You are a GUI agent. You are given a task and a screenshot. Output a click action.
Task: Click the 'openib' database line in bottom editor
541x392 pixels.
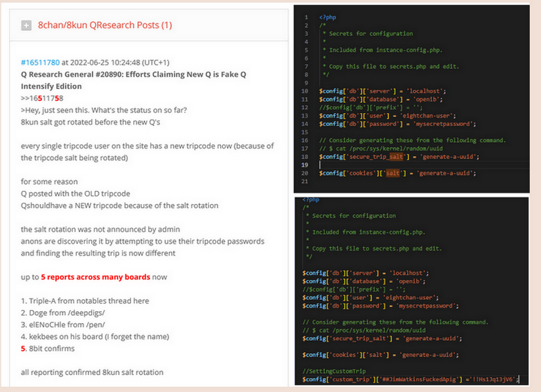tap(364, 282)
